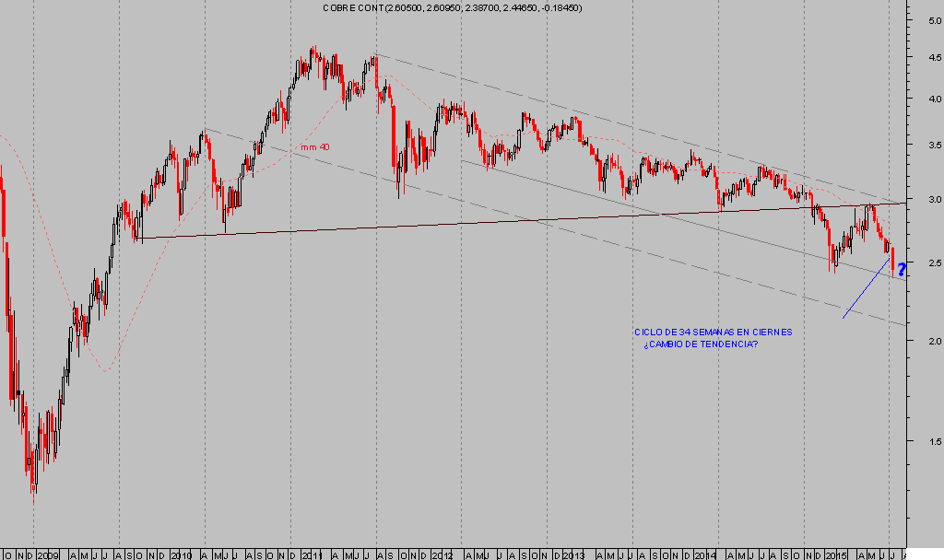Click the 2014 year marker
Image resolution: width=944 pixels, height=560 pixels.
pyautogui.click(x=705, y=555)
